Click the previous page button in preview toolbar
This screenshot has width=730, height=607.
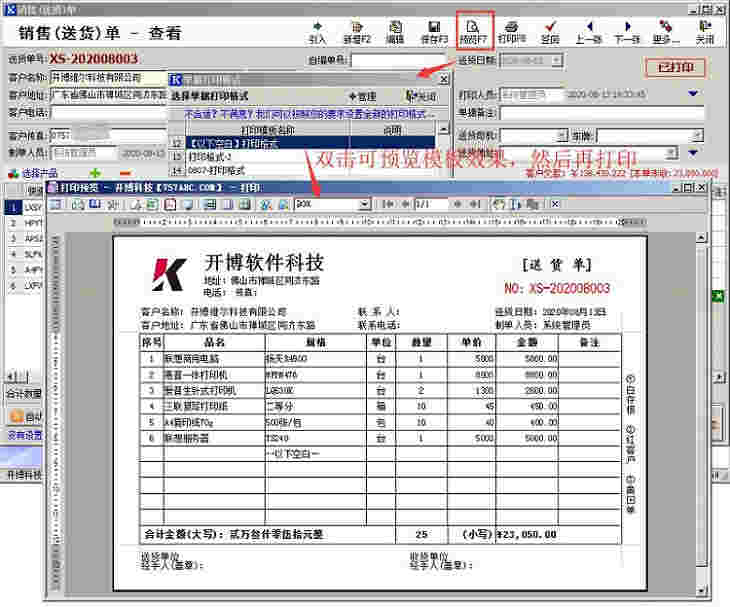(x=405, y=204)
